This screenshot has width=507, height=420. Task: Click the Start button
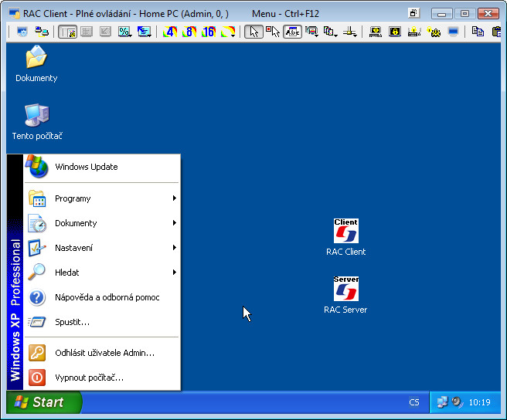point(44,402)
